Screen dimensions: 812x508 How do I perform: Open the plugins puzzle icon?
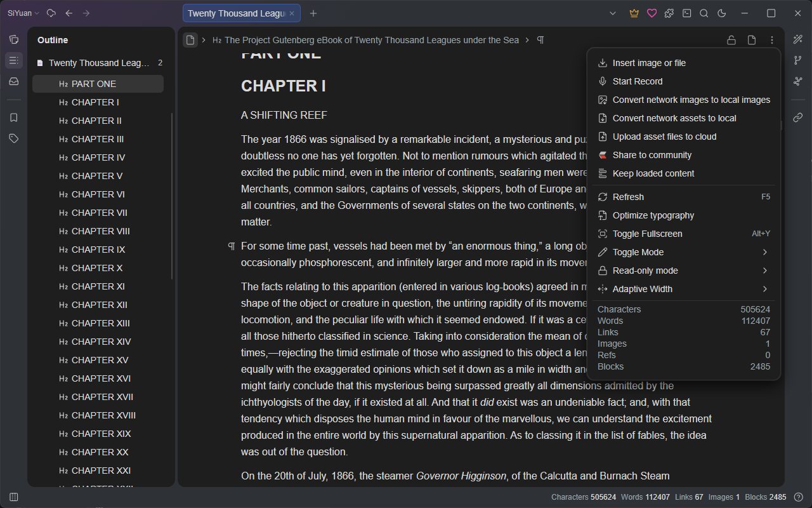pos(669,13)
